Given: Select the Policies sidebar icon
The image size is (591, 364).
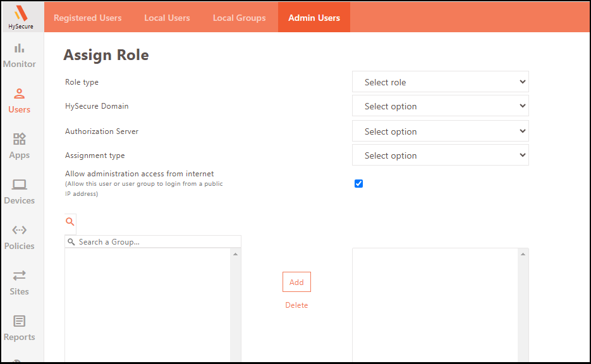Looking at the screenshot, I should (20, 231).
